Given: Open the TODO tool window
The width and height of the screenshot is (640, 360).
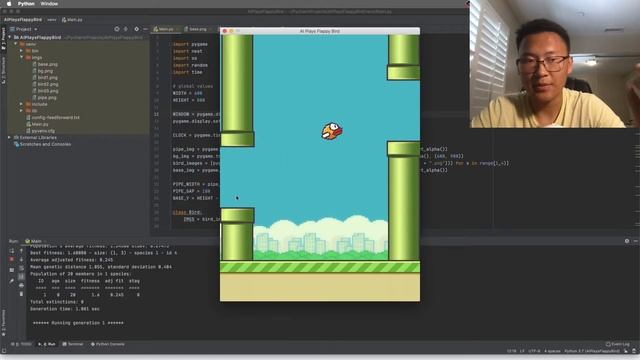Looking at the screenshot, I should pyautogui.click(x=21, y=344).
